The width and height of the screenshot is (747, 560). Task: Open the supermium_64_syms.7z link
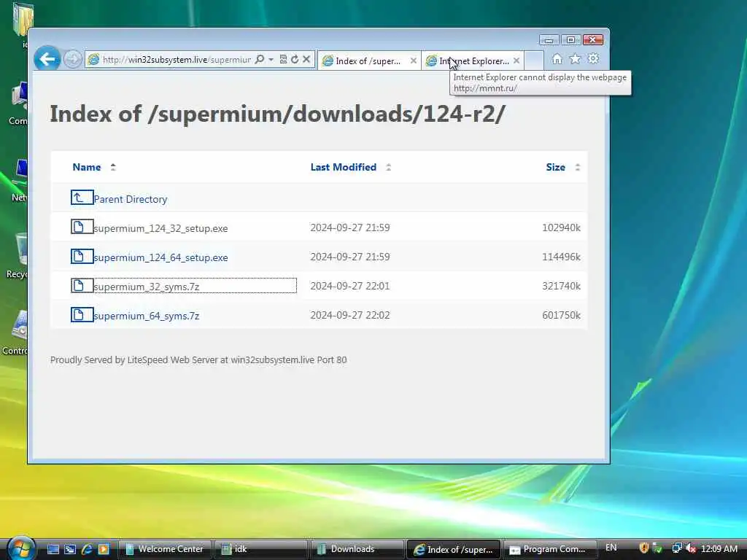(146, 316)
